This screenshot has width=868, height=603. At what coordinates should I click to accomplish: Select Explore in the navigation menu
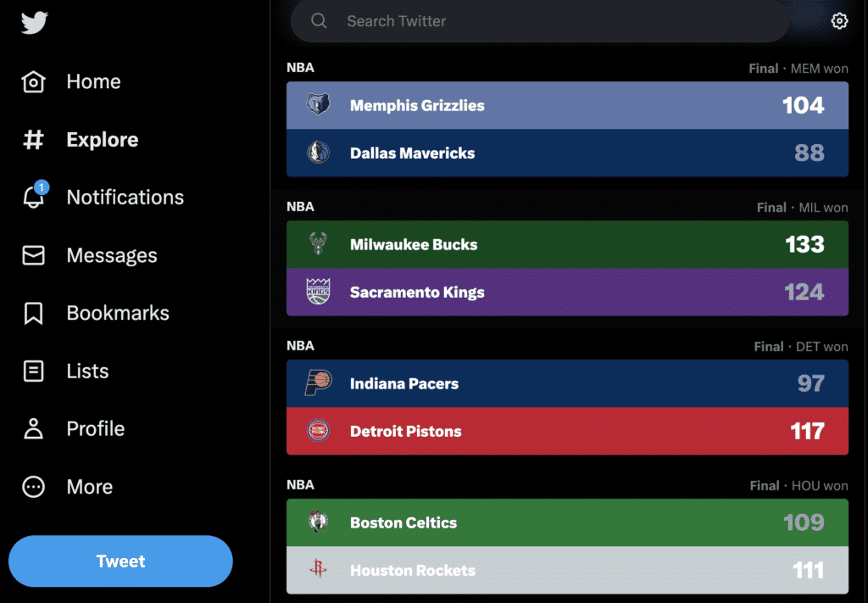102,140
